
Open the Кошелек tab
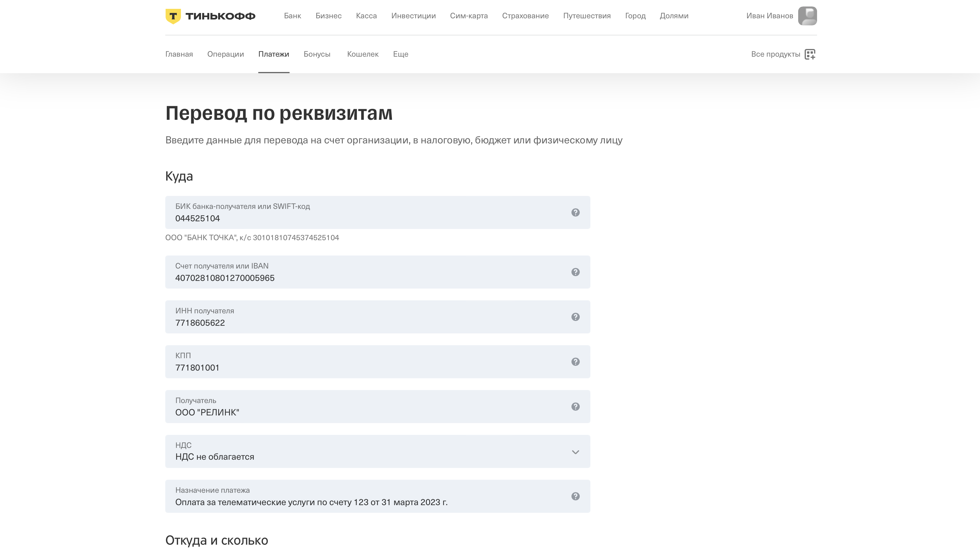tap(362, 54)
